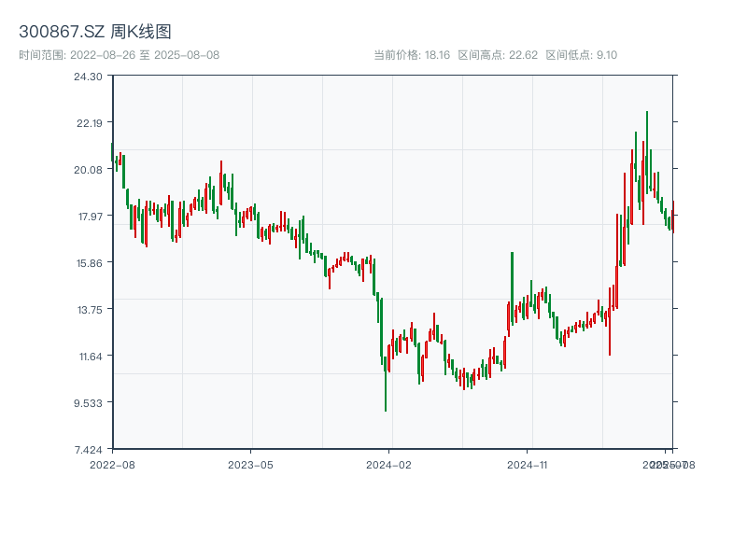This screenshot has width=747, height=560.
Task: Select the 2024-11 x-axis date label
Action: [x=528, y=464]
